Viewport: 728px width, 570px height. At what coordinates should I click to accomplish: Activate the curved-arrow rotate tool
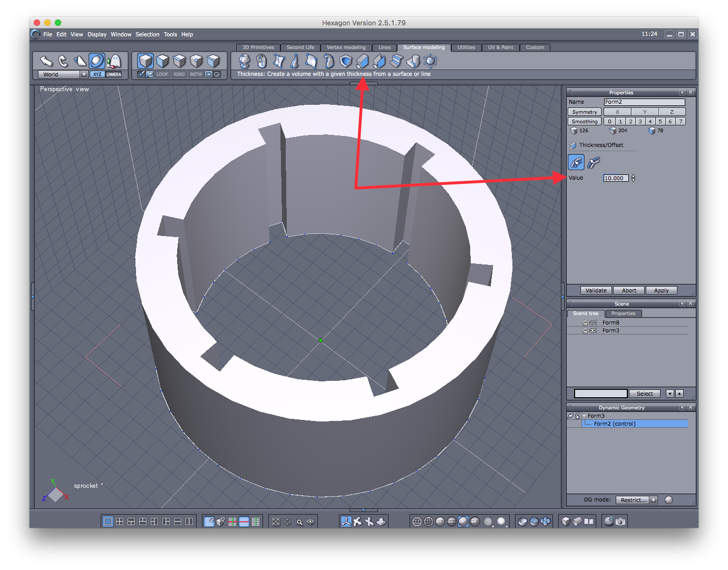[x=63, y=61]
